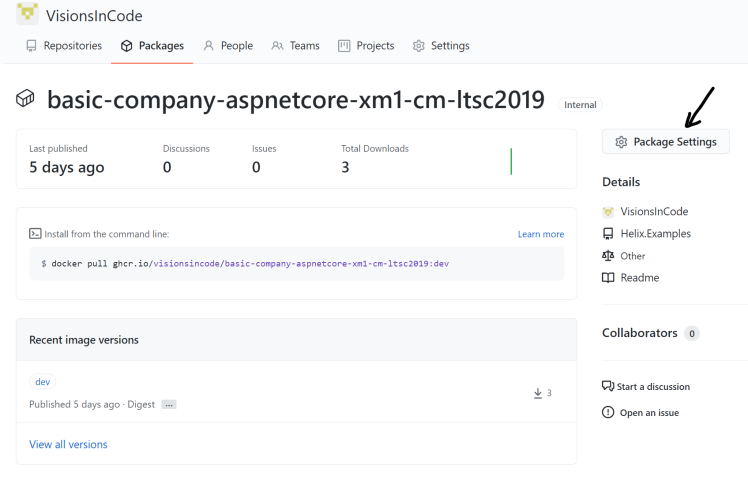
Task: Open the Readme link in Details
Action: tap(639, 278)
